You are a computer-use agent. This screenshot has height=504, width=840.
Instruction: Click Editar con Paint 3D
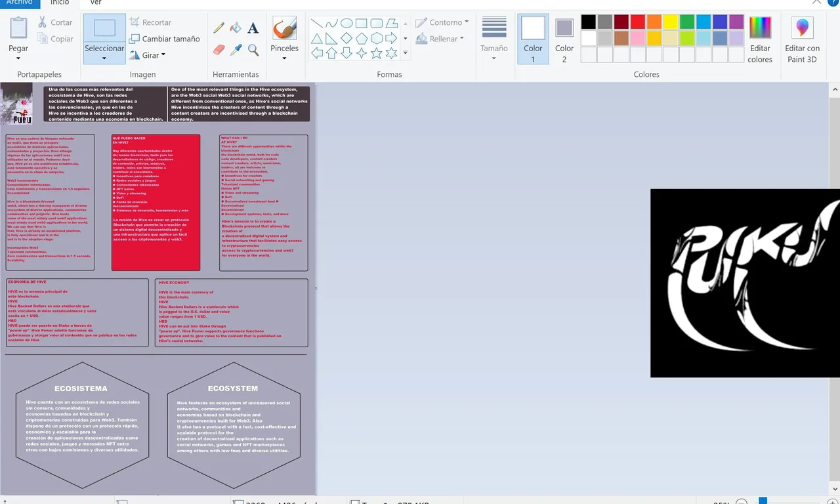click(x=802, y=39)
